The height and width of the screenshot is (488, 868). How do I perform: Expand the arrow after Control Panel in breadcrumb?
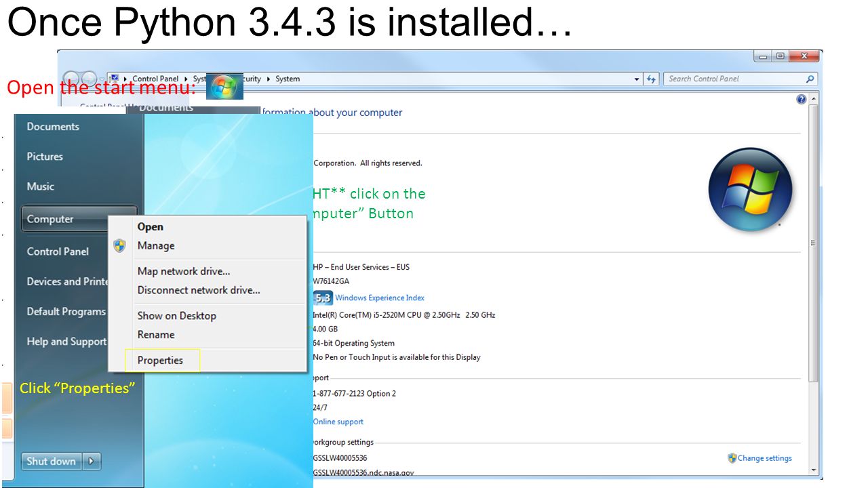click(185, 79)
